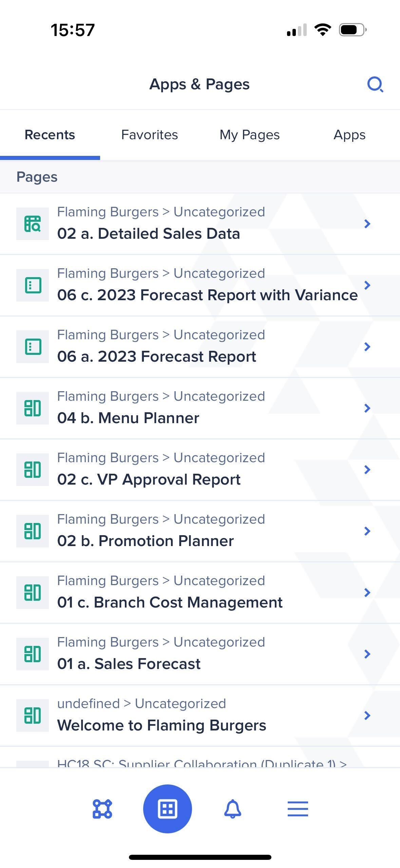Expand the Menu Planner row chevron

367,408
